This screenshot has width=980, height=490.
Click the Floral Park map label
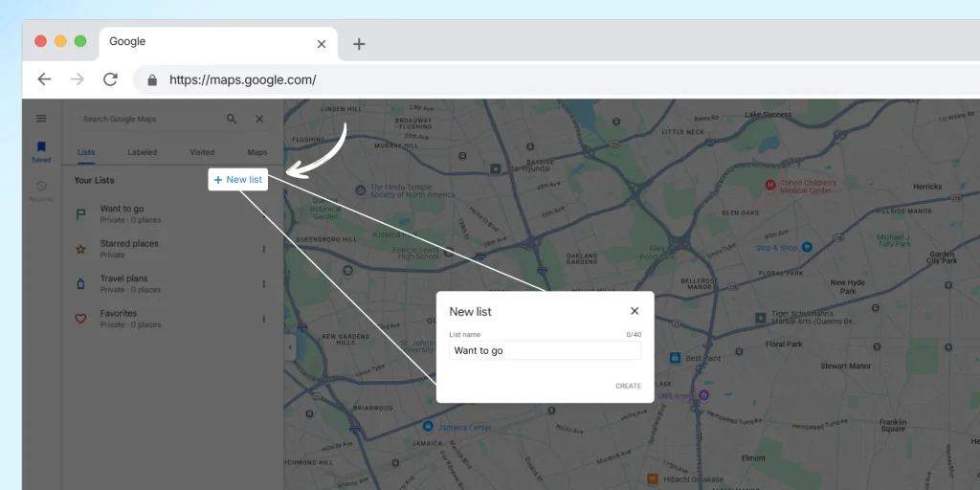(784, 344)
